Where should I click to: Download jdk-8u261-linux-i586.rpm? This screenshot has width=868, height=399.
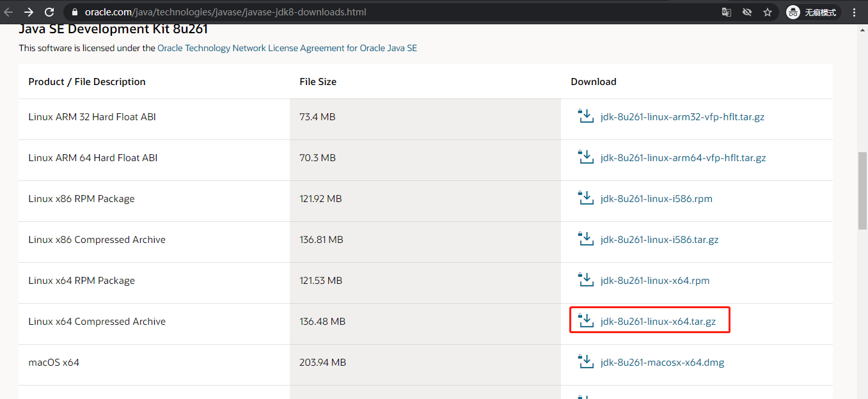click(656, 199)
